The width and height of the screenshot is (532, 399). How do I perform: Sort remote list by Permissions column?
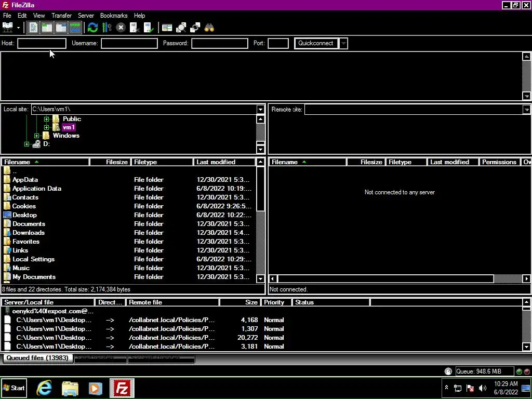[499, 162]
